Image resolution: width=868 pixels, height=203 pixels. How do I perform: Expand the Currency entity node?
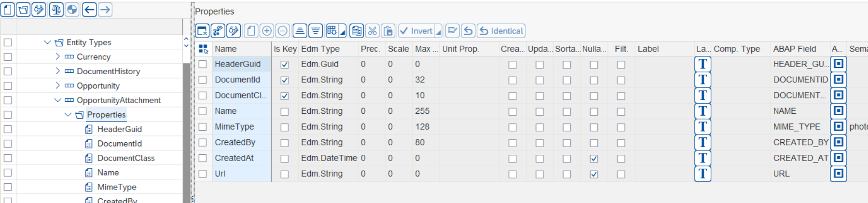pos(58,57)
